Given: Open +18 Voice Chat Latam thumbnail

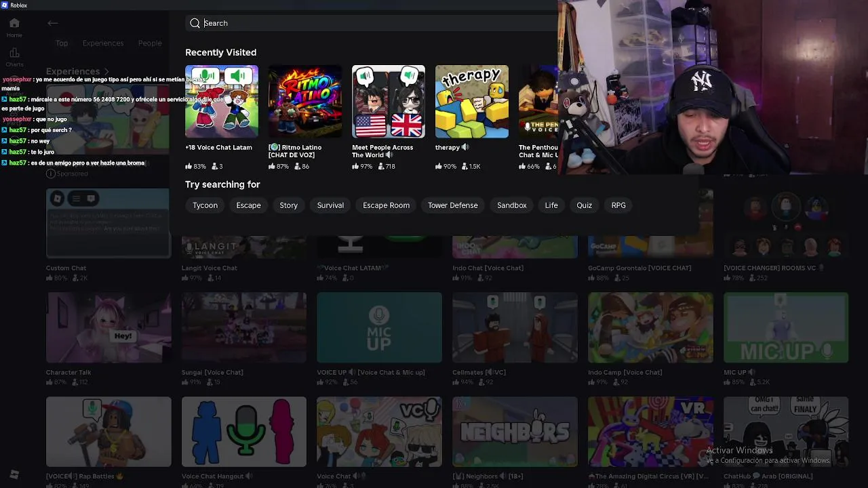Looking at the screenshot, I should click(222, 102).
